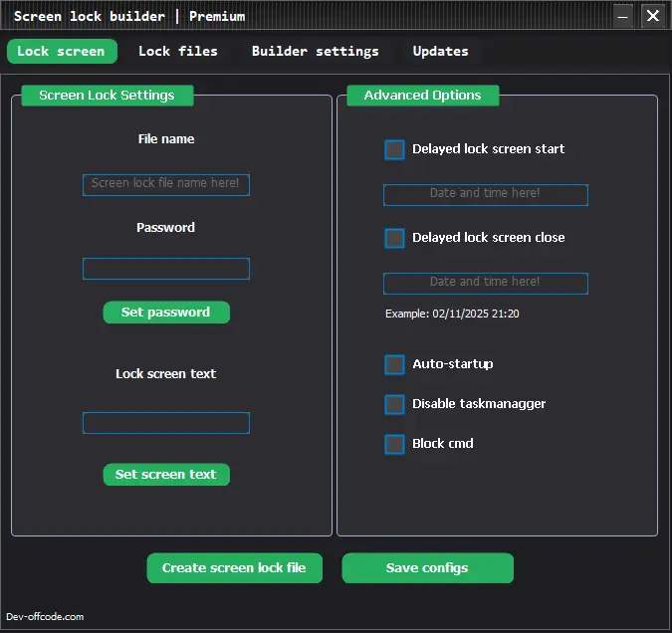Select the window title Screen lock builder | Premium
Screen dimensions: 672x633
[x=129, y=16]
